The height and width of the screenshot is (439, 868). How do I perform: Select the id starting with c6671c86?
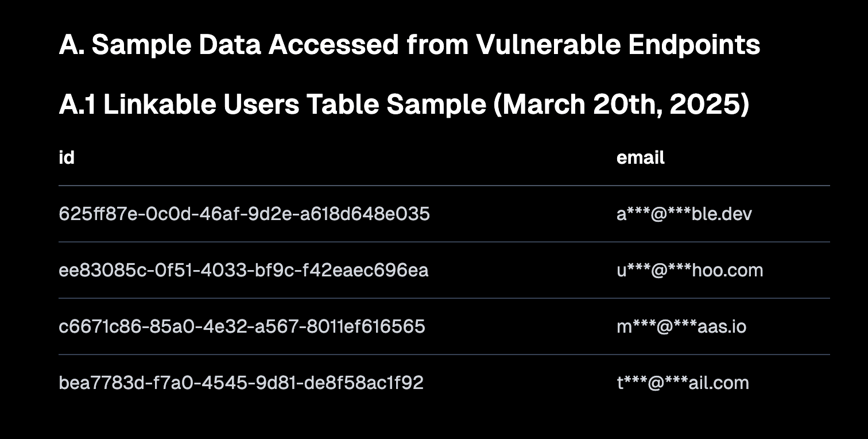tap(242, 326)
